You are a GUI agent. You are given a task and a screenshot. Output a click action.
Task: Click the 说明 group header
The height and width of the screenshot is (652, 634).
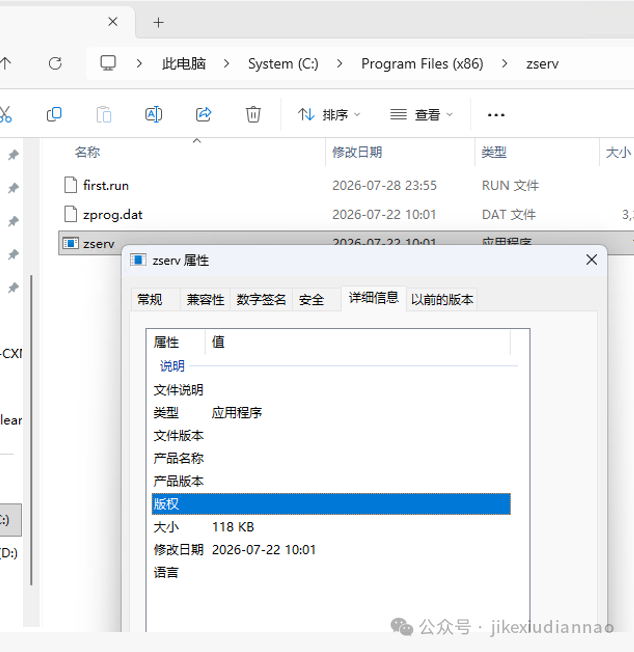tap(172, 366)
